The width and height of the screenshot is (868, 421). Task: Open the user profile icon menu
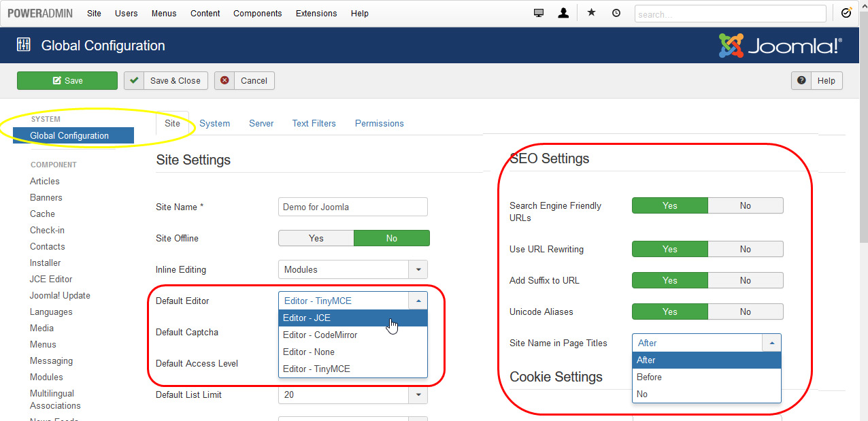[563, 13]
